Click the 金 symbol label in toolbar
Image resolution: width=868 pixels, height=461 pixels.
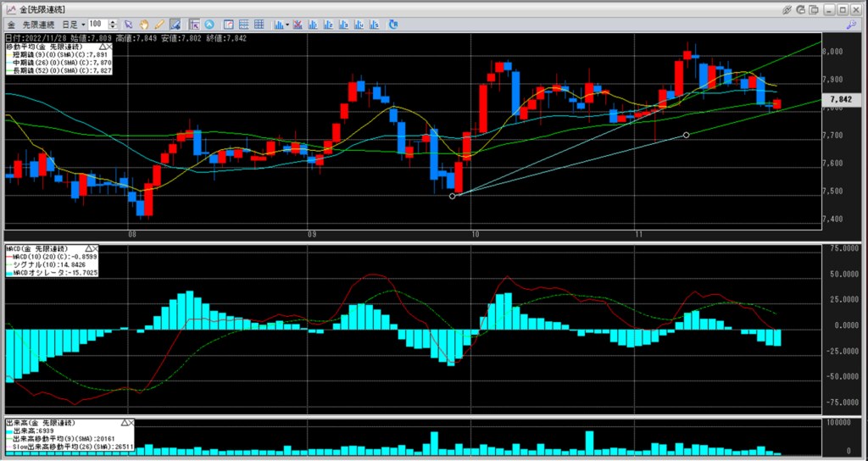(12, 25)
